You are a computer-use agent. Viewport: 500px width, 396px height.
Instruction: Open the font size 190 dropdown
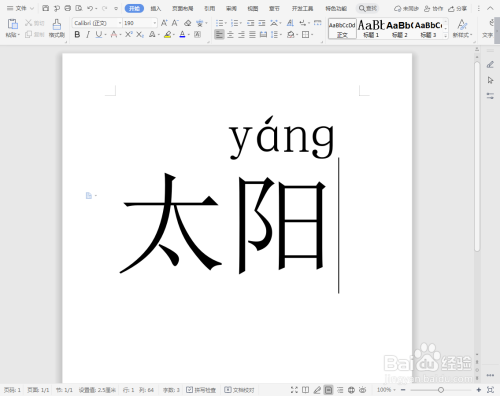click(x=155, y=23)
